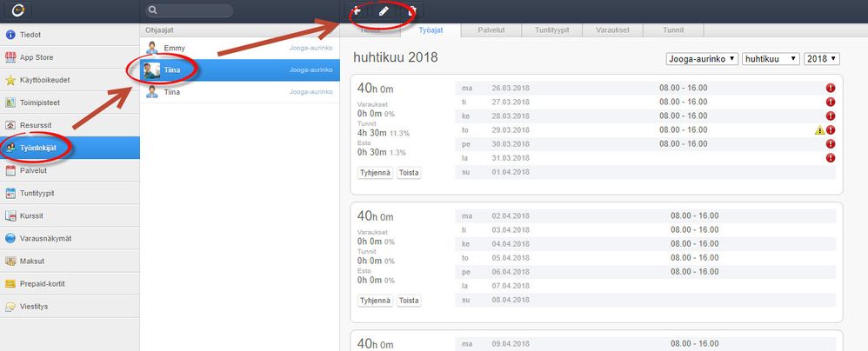Open the Jooga-aurinko location dropdown
The width and height of the screenshot is (868, 351).
[x=702, y=58]
